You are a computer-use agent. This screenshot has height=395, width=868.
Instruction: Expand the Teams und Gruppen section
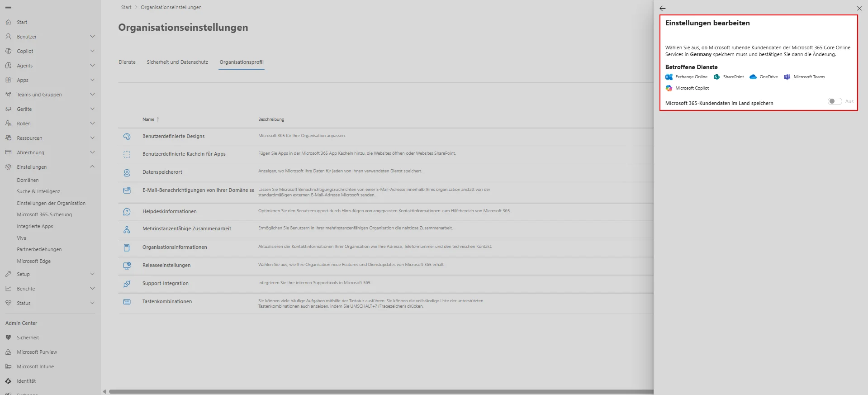92,95
